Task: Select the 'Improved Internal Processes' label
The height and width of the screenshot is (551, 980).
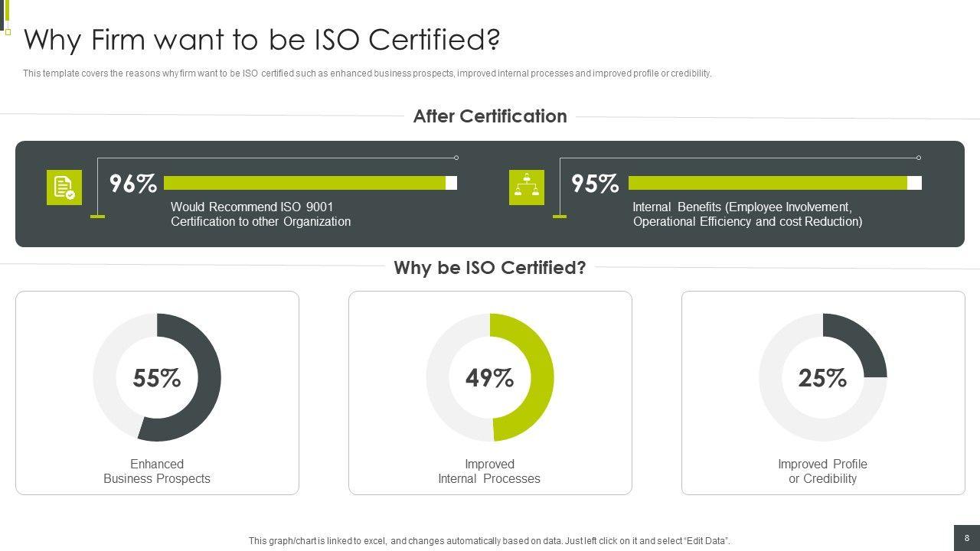Action: click(489, 471)
